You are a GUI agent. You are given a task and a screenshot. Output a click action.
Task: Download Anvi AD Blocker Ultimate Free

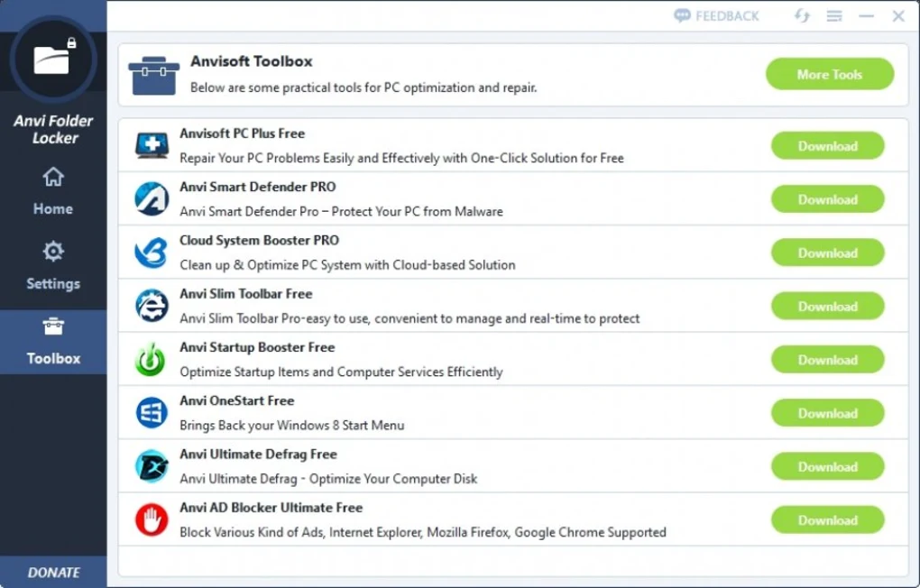pyautogui.click(x=827, y=519)
